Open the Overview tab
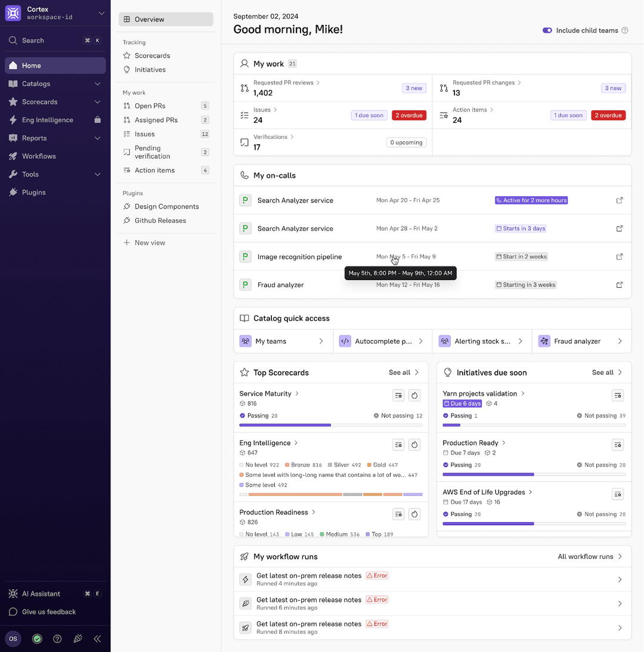The image size is (644, 652). pyautogui.click(x=166, y=20)
